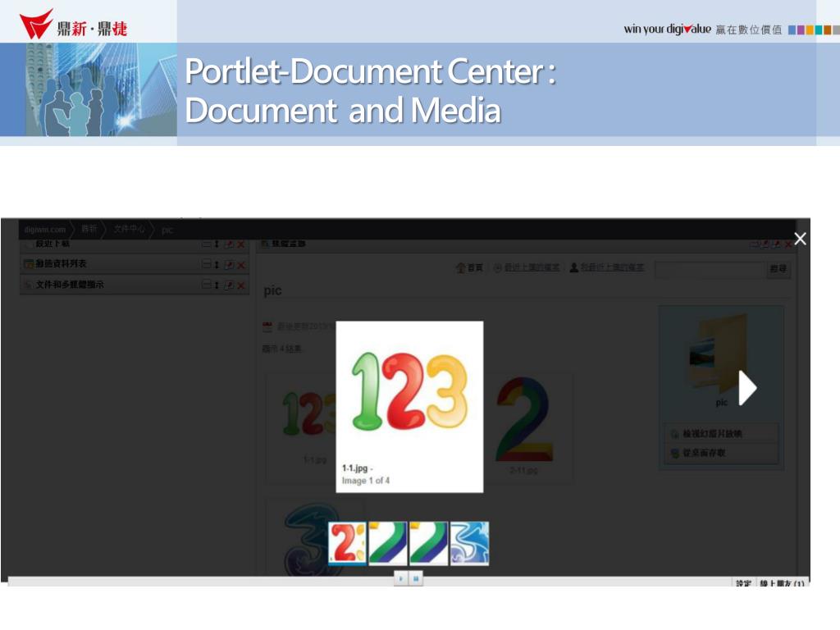Select third green-blue 2 thumbnail in filmstrip
The height and width of the screenshot is (630, 840).
pyautogui.click(x=428, y=543)
